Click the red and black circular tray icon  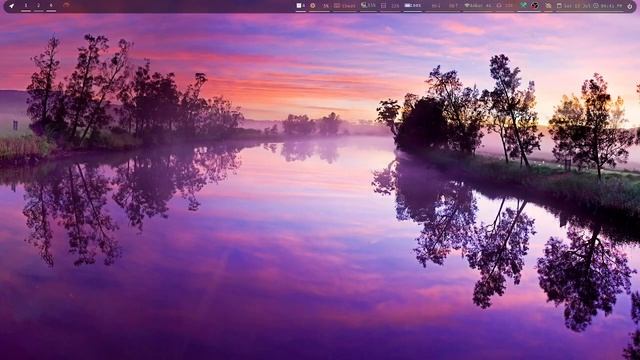pyautogui.click(x=535, y=6)
